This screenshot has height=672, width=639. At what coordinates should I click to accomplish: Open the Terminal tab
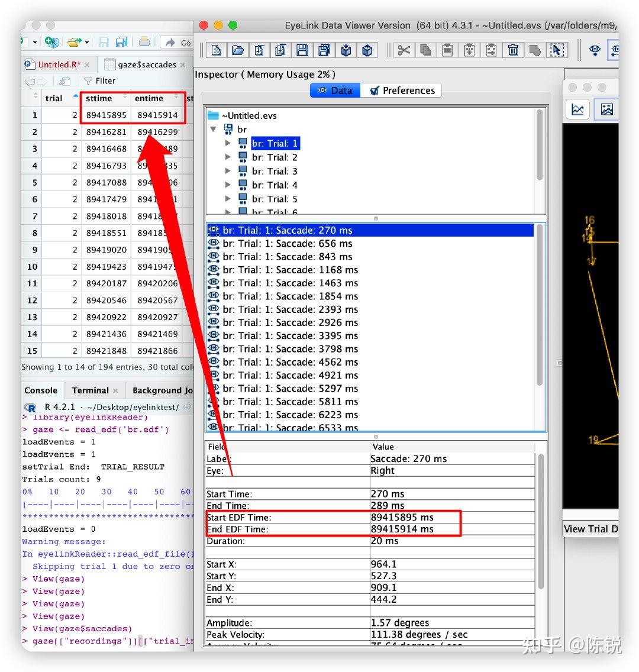click(90, 390)
